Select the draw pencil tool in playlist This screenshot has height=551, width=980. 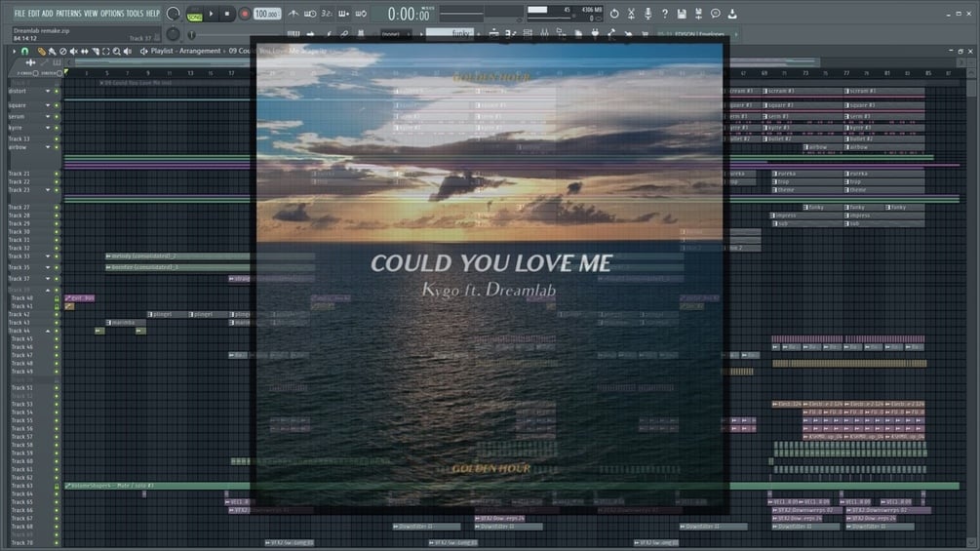(x=41, y=52)
